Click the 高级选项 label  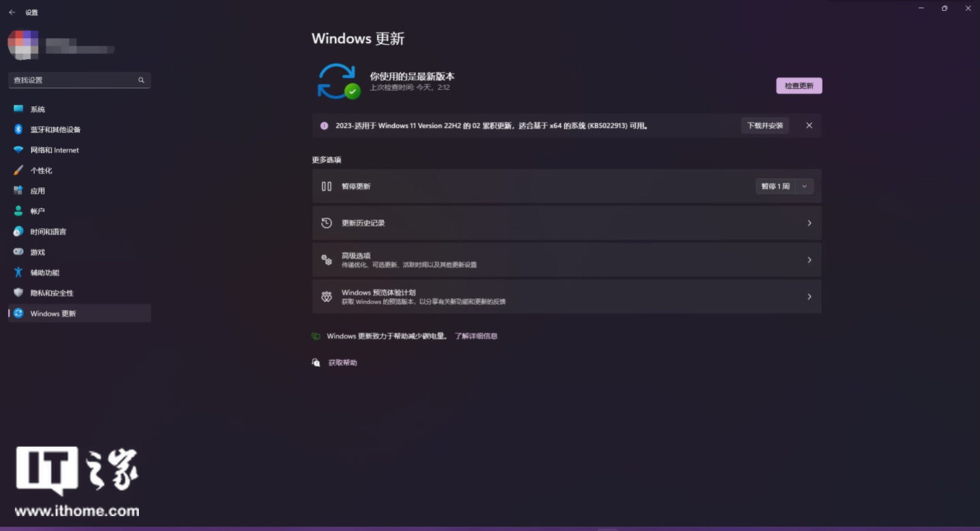356,256
